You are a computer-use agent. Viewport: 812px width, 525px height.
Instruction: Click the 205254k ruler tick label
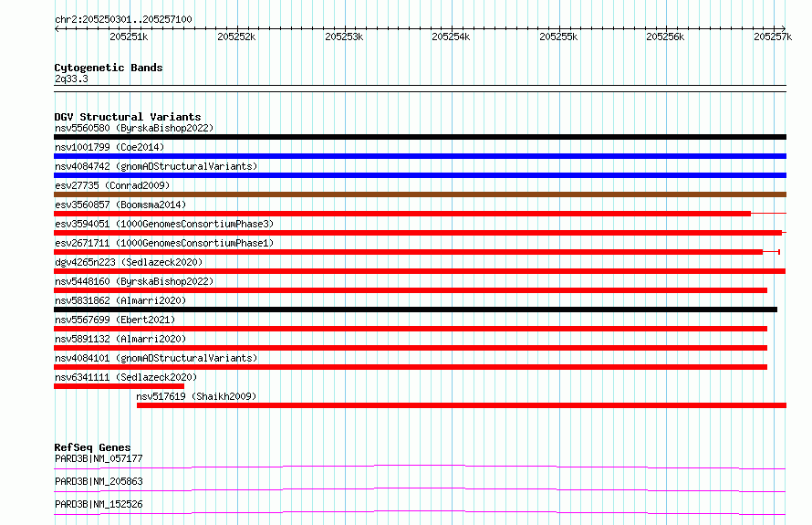pos(451,37)
